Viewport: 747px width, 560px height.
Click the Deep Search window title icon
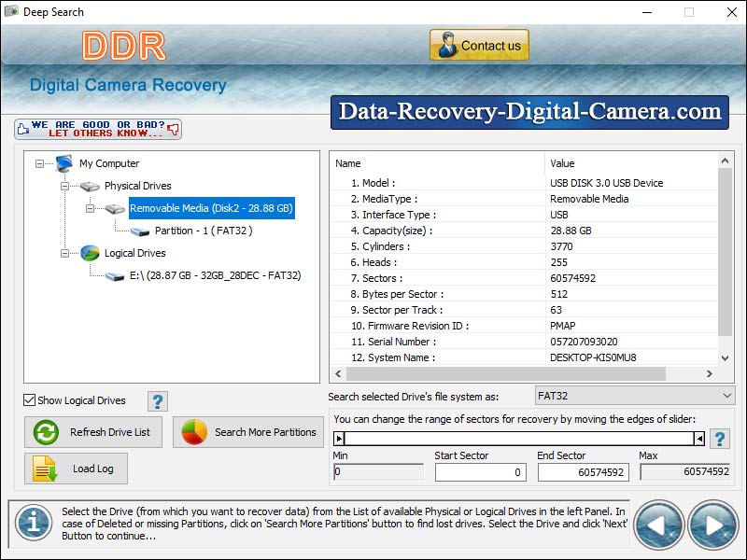tap(11, 11)
